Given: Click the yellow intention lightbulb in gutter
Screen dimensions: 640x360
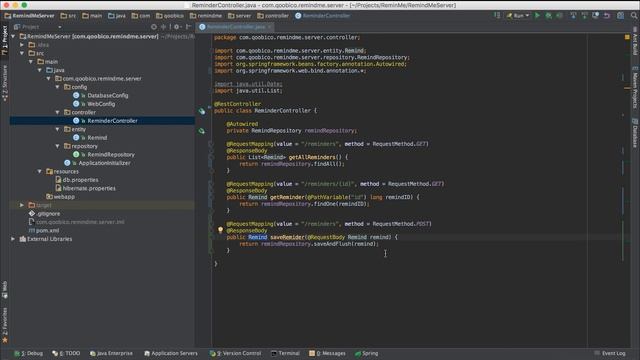Looking at the screenshot, I should (220, 230).
